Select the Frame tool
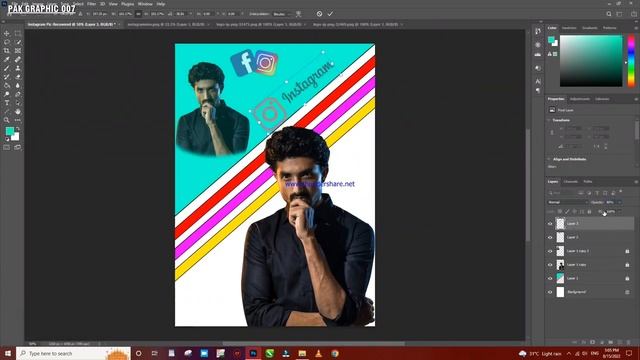The image size is (640, 360). (x=18, y=51)
